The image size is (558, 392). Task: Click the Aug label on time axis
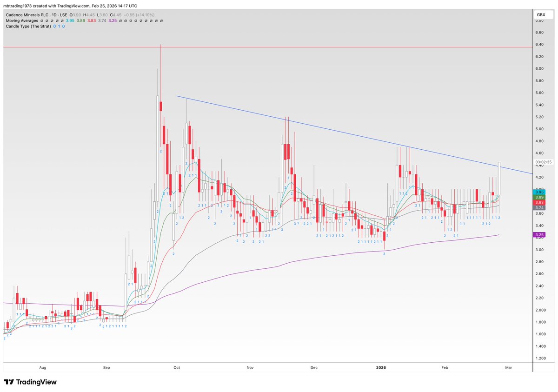click(x=43, y=368)
